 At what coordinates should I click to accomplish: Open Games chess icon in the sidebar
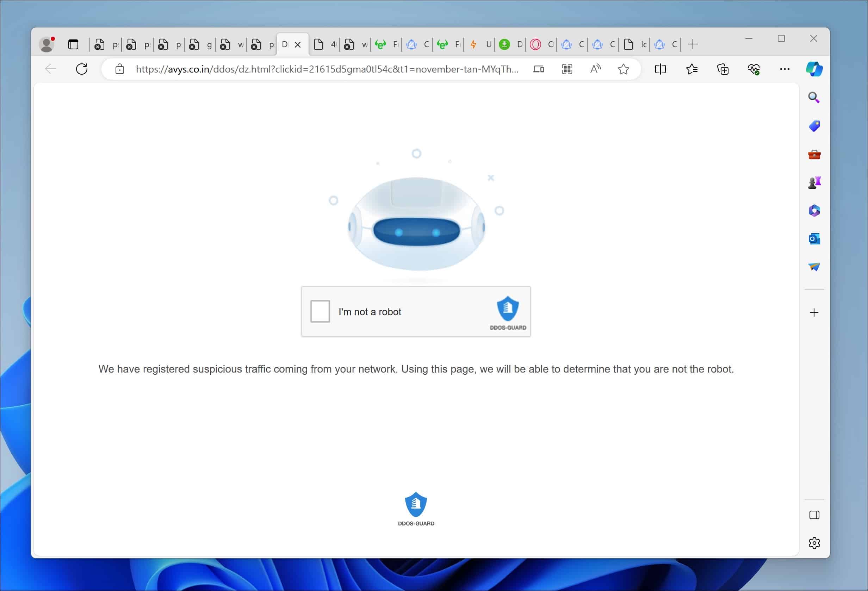click(814, 182)
